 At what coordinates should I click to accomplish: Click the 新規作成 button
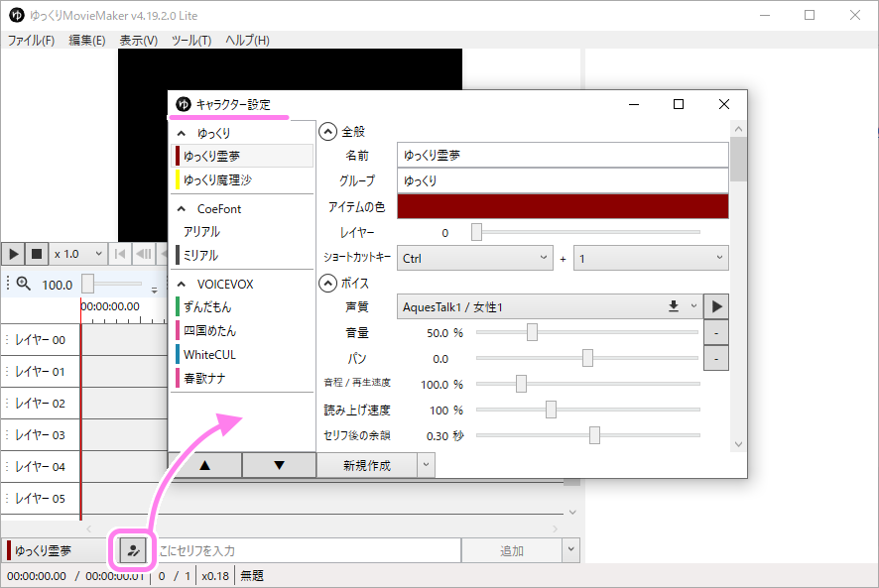pos(367,465)
